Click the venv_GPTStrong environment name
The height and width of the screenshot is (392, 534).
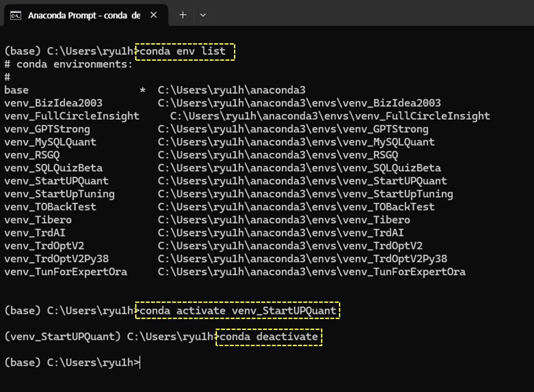[x=47, y=129]
